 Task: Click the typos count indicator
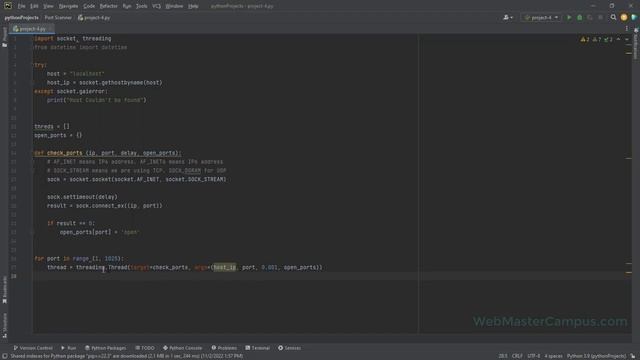[608, 39]
